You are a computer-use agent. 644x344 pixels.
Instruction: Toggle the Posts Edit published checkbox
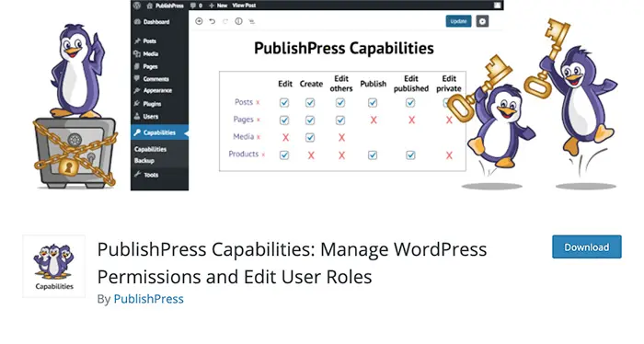[x=410, y=103]
